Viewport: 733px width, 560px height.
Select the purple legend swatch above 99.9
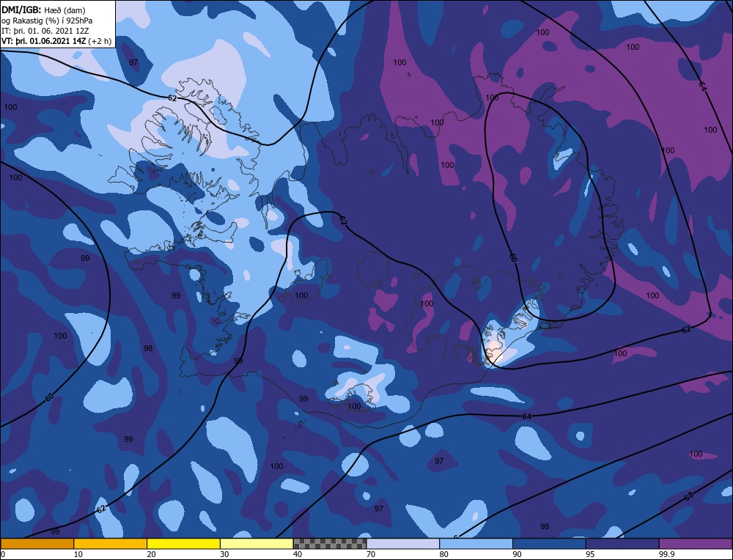696,544
